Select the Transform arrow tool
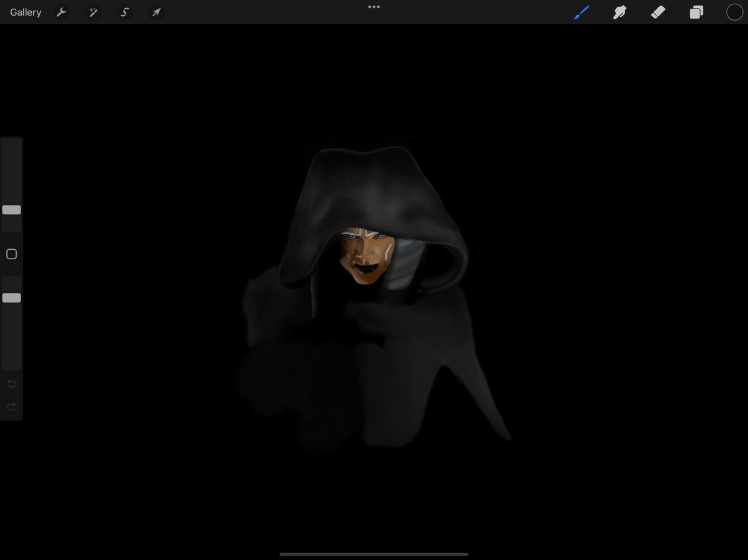Image resolution: width=748 pixels, height=560 pixels. pyautogui.click(x=156, y=12)
